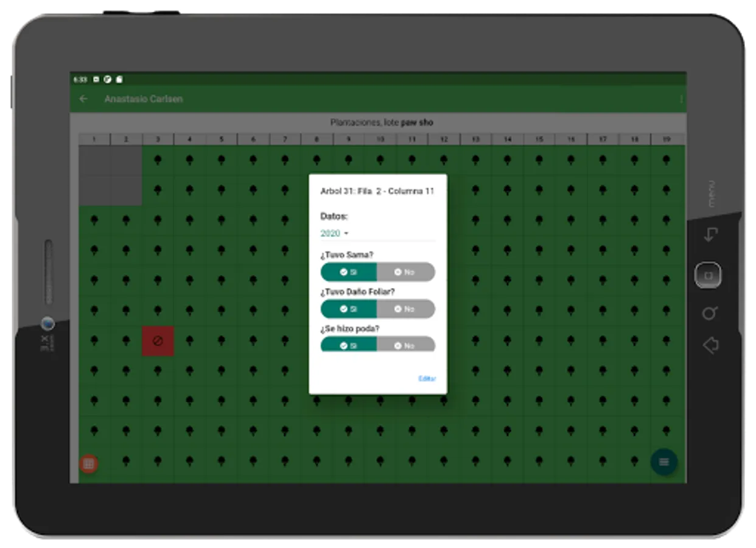Viewport: 756px width, 548px height.
Task: Select the red blocked tree cell
Action: [158, 341]
